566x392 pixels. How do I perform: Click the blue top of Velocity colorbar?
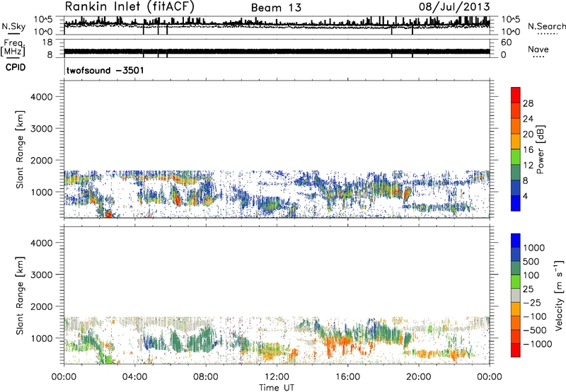point(516,241)
